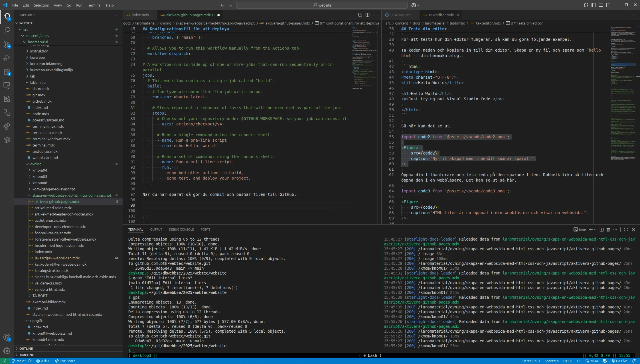
Task: Open the Live Share view in activity bar
Action: (x=7, y=126)
